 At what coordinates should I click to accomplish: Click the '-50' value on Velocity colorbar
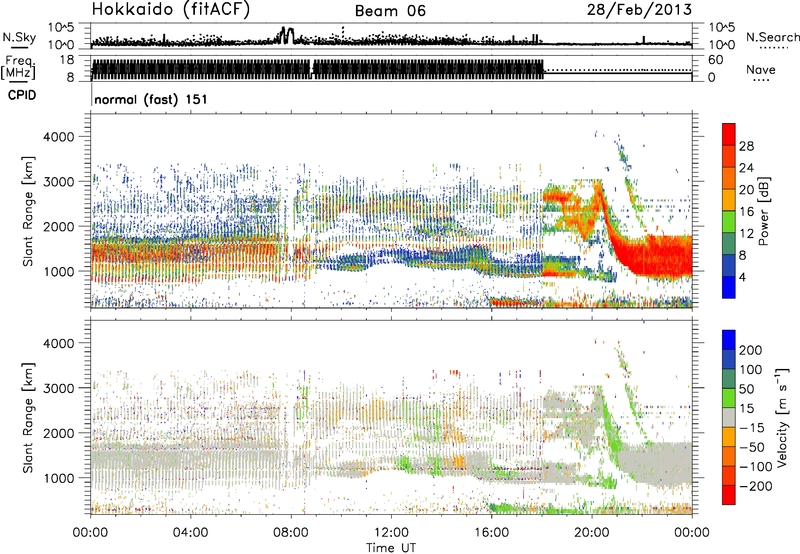(752, 447)
